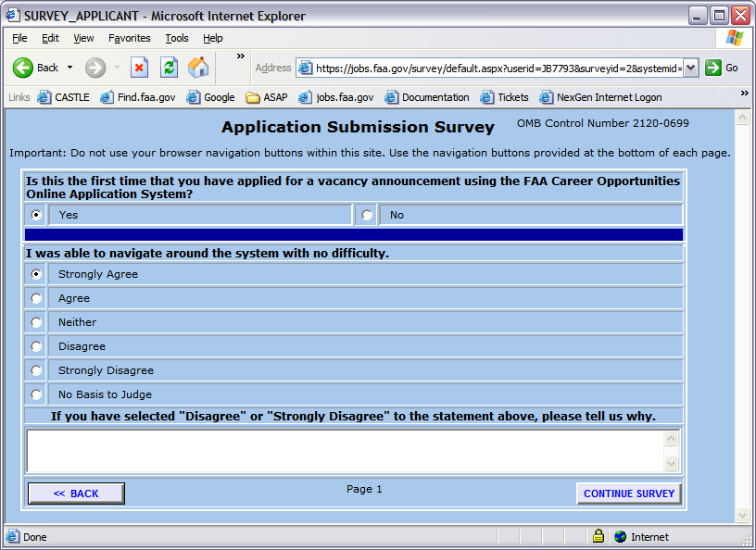Click the CONTINUE SURVEY button
The height and width of the screenshot is (550, 756).
pos(628,494)
